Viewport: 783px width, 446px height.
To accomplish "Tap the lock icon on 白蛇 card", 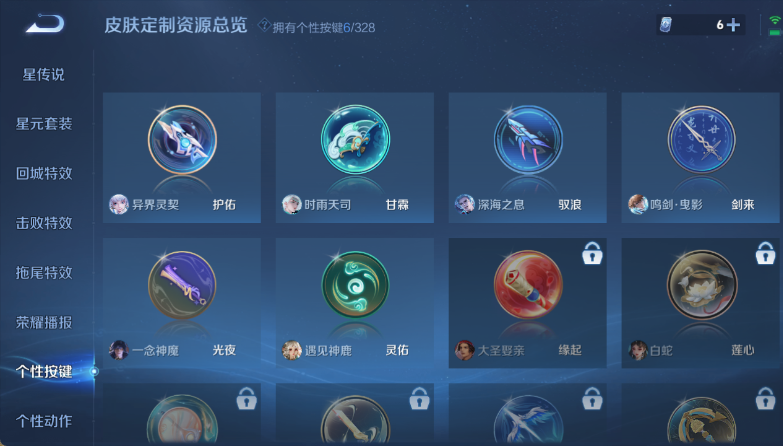I will click(x=765, y=253).
